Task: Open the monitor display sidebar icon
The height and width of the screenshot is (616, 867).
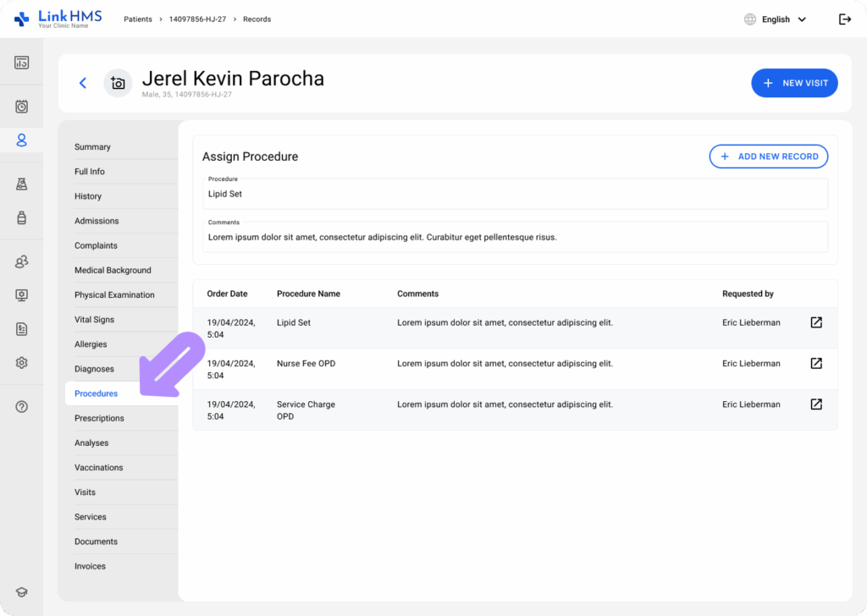Action: pyautogui.click(x=21, y=295)
